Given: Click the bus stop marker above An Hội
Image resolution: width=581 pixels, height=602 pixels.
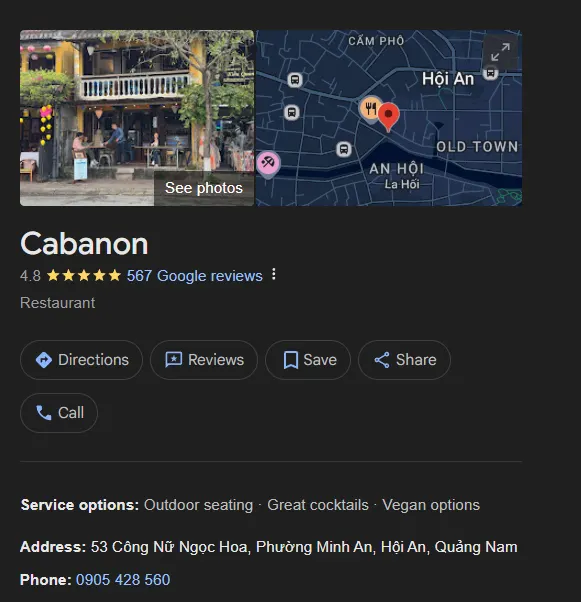Looking at the screenshot, I should click(x=344, y=149).
